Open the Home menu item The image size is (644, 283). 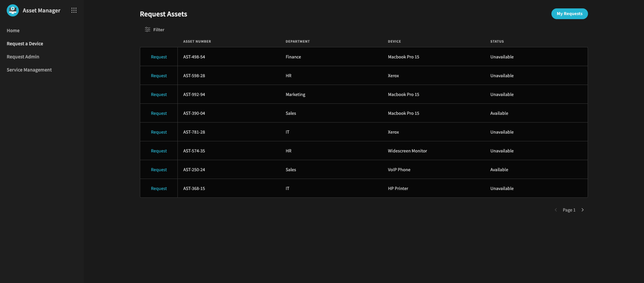pos(13,31)
